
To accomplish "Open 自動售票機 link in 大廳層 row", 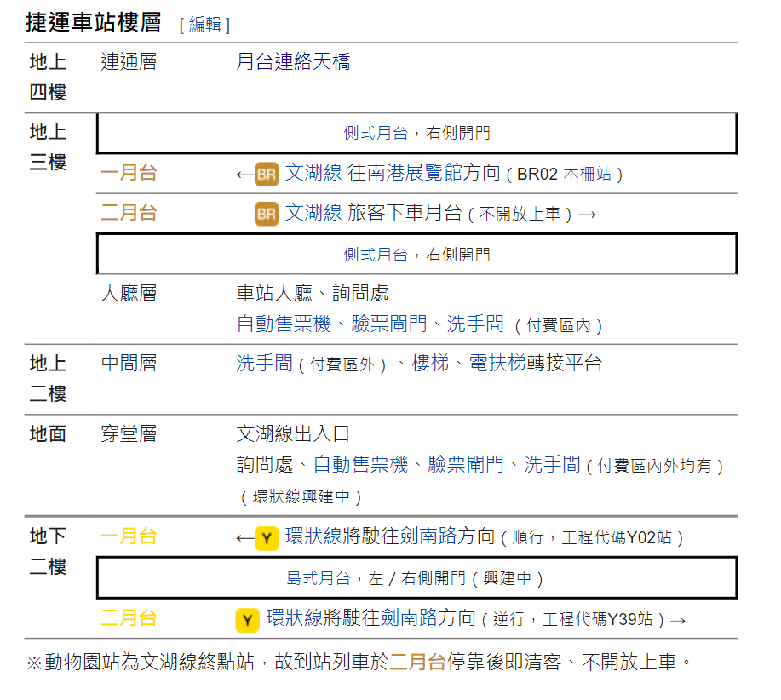I will [284, 324].
